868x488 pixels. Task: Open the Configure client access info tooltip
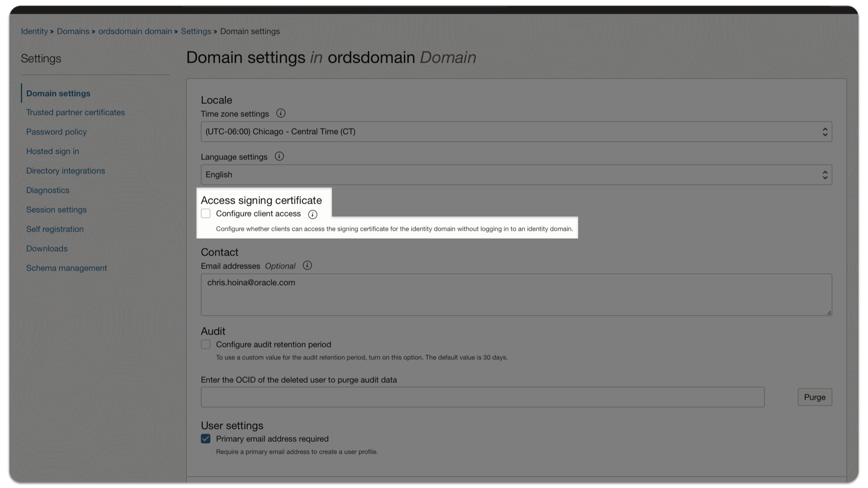[312, 215]
